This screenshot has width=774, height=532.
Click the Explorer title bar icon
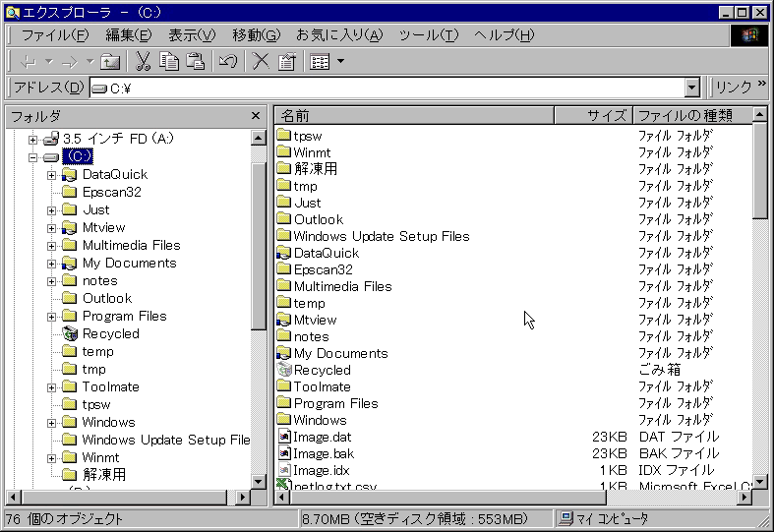(x=13, y=13)
